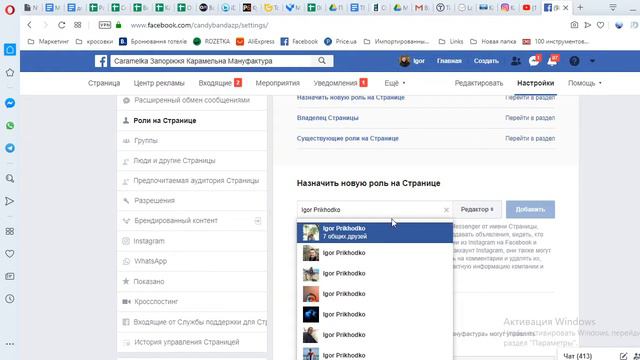The height and width of the screenshot is (360, 640).
Task: Open WhatsApp in the Opera sidebar
Action: click(10, 126)
